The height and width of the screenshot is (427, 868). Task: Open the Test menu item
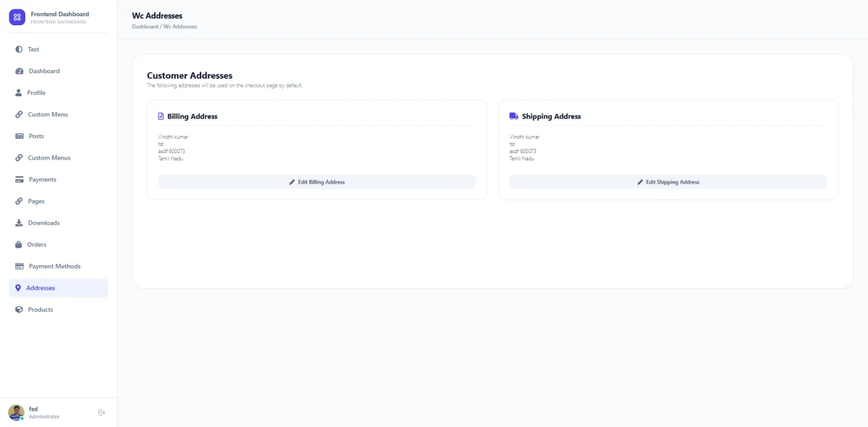click(x=59, y=50)
